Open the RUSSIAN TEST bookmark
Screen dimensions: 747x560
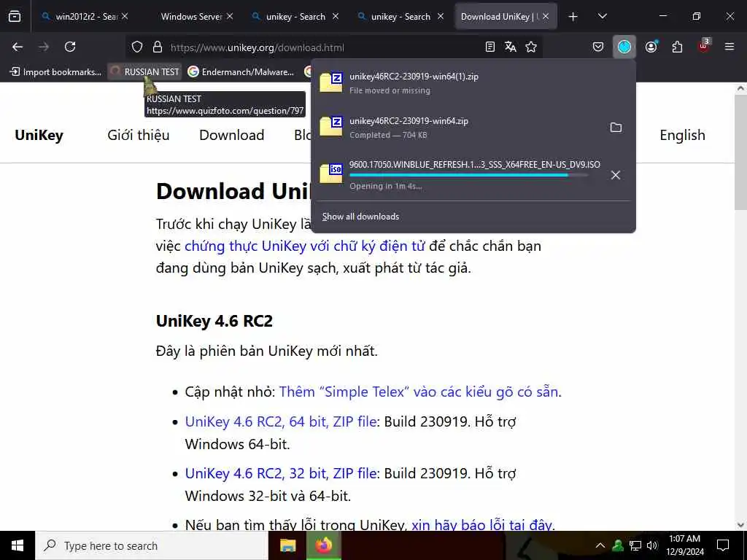point(145,72)
